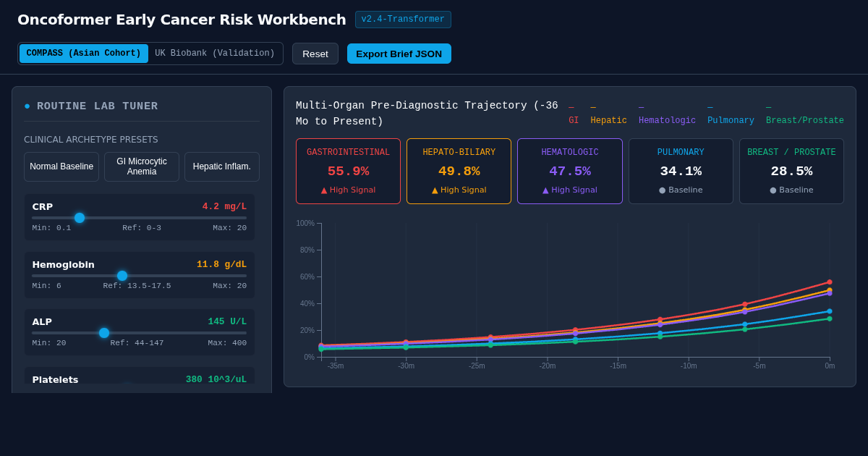Screen dimensions: 868x456
Task: Click the 55.9% gastrointestinal risk value
Action: pyautogui.click(x=348, y=172)
